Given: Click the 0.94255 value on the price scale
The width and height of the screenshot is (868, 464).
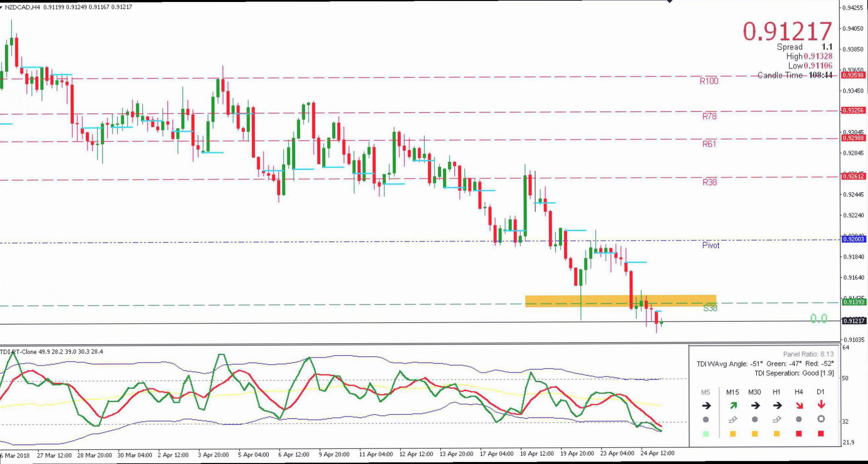Looking at the screenshot, I should point(853,8).
